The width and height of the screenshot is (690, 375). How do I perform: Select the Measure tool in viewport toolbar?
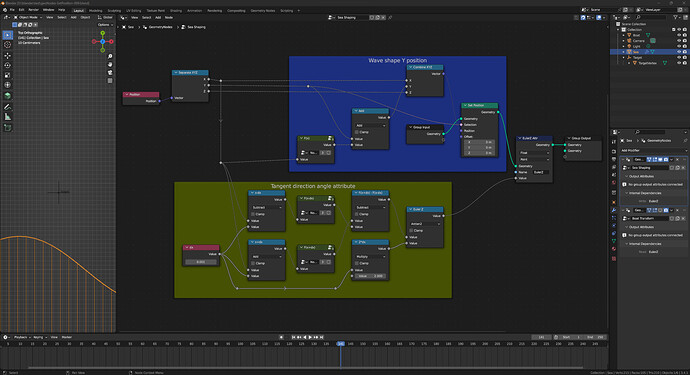tap(7, 117)
